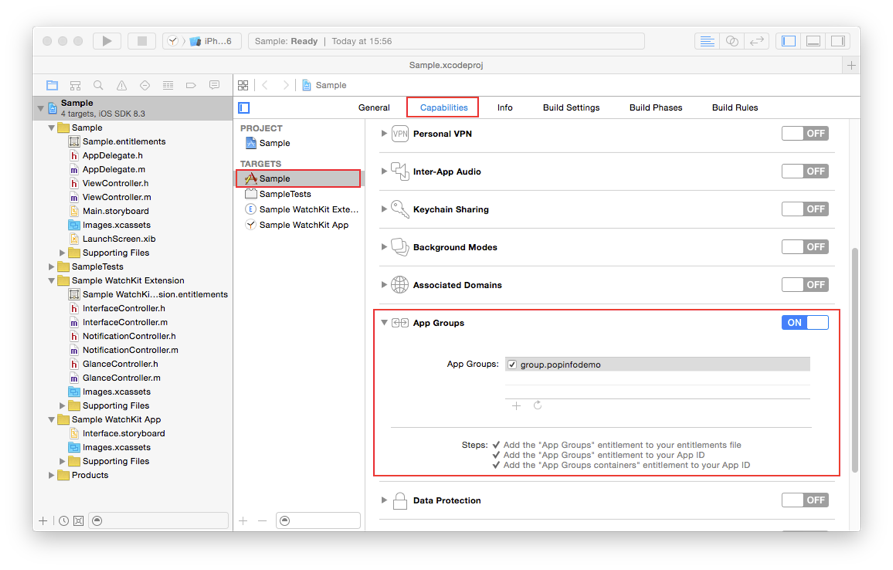Screen dimensions: 893x570
Task: Expand the Products folder
Action: coord(52,476)
